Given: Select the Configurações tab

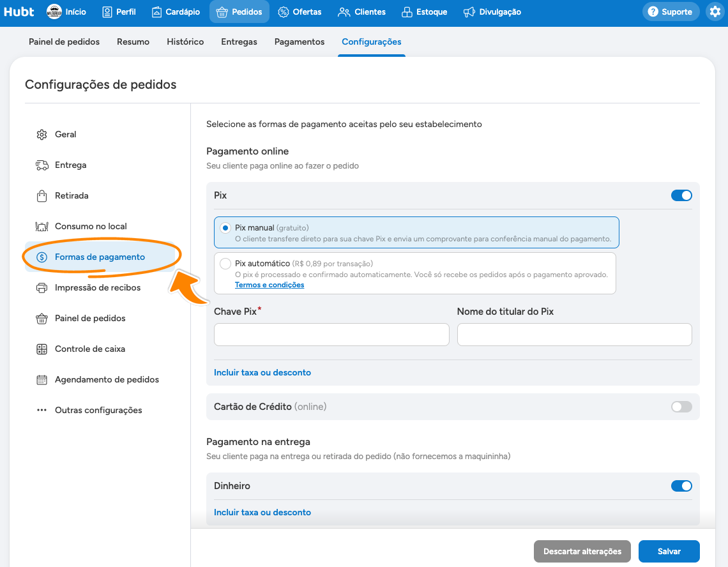Looking at the screenshot, I should pyautogui.click(x=372, y=42).
